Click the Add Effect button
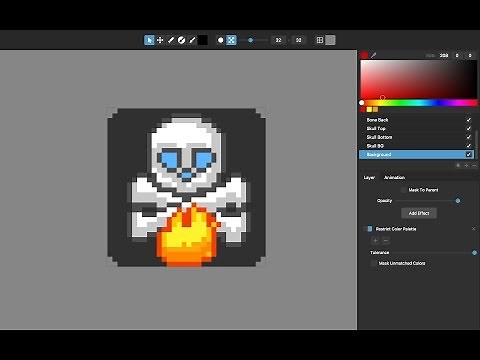The width and height of the screenshot is (480, 360). [x=419, y=213]
